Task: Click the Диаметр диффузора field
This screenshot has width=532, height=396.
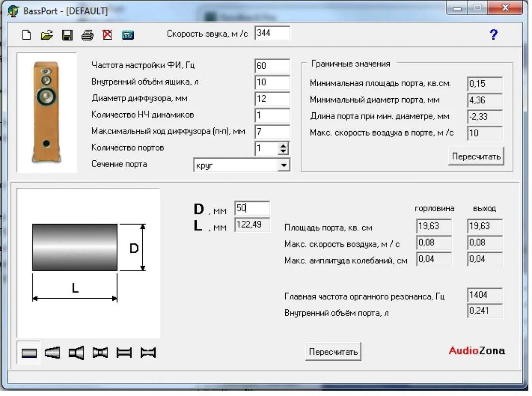Action: coord(272,98)
